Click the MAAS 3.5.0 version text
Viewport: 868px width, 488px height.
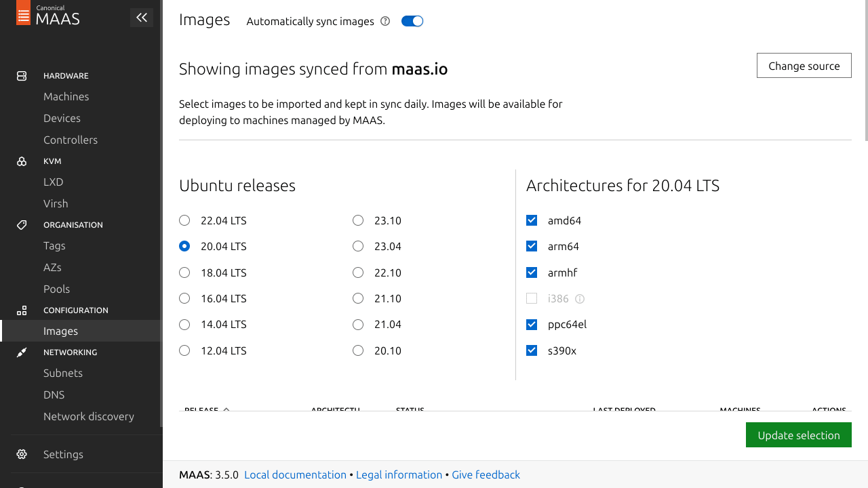(209, 474)
